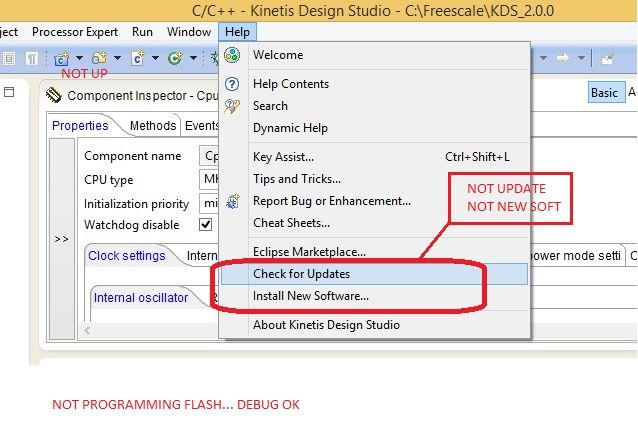The image size is (638, 444).
Task: Click the Help Contents question mark icon
Action: tap(232, 84)
